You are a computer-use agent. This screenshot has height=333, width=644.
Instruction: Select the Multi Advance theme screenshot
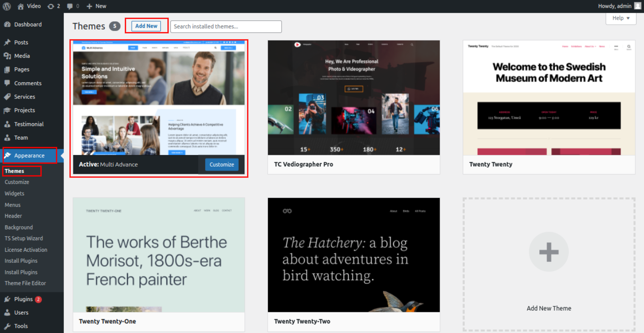159,98
